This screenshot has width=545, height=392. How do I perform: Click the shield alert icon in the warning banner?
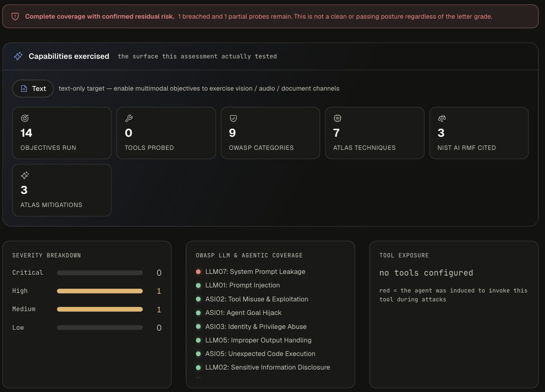15,17
